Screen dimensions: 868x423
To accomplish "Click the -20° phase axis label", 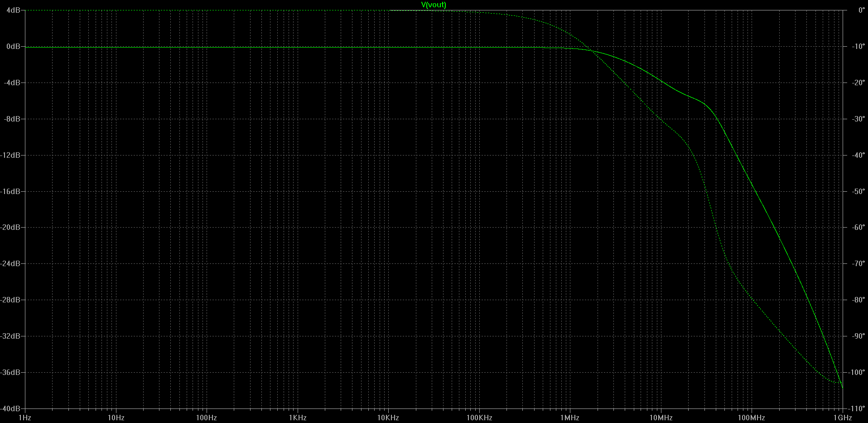I will 858,83.
